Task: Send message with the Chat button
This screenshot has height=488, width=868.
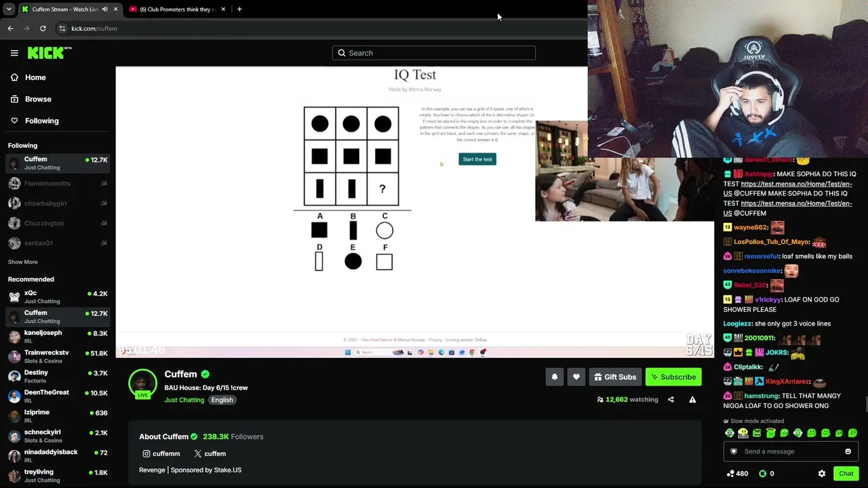Action: tap(846, 474)
